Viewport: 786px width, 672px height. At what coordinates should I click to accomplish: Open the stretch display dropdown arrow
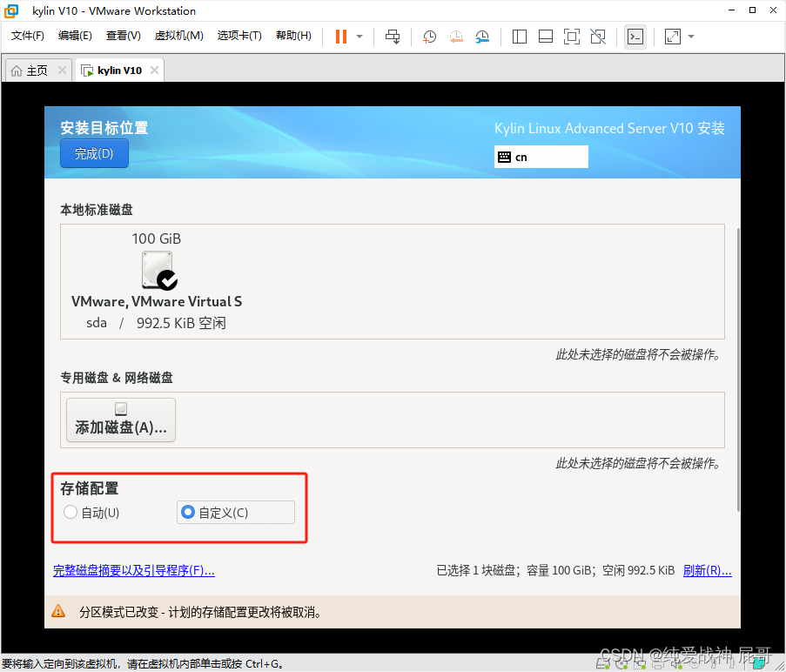(691, 36)
